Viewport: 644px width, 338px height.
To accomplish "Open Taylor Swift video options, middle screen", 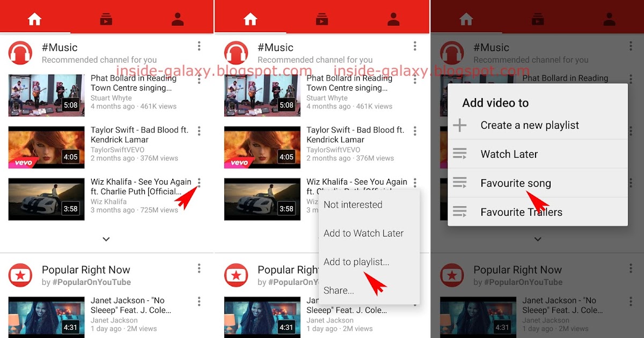I will tap(415, 131).
